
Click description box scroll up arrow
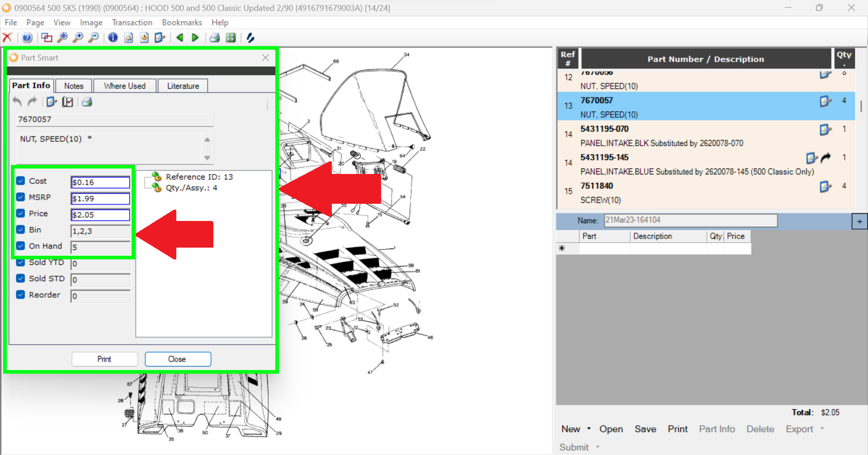(x=207, y=140)
